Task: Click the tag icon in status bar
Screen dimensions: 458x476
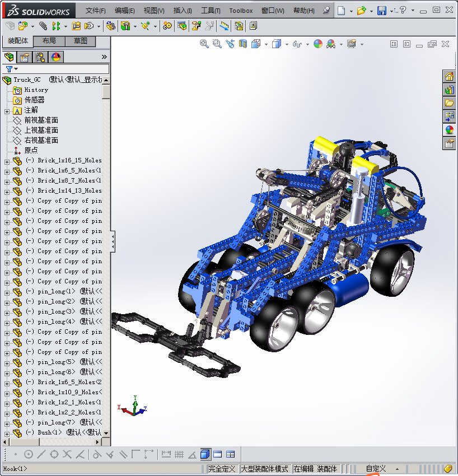Action: point(448,468)
